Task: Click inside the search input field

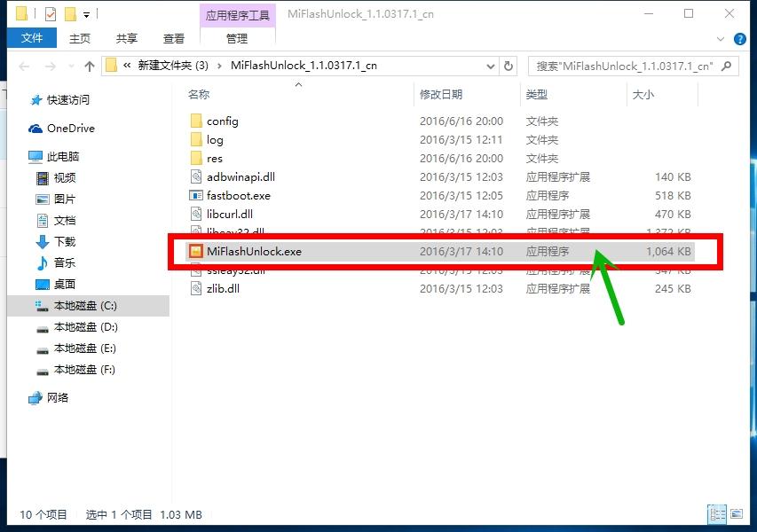Action: pyautogui.click(x=621, y=65)
